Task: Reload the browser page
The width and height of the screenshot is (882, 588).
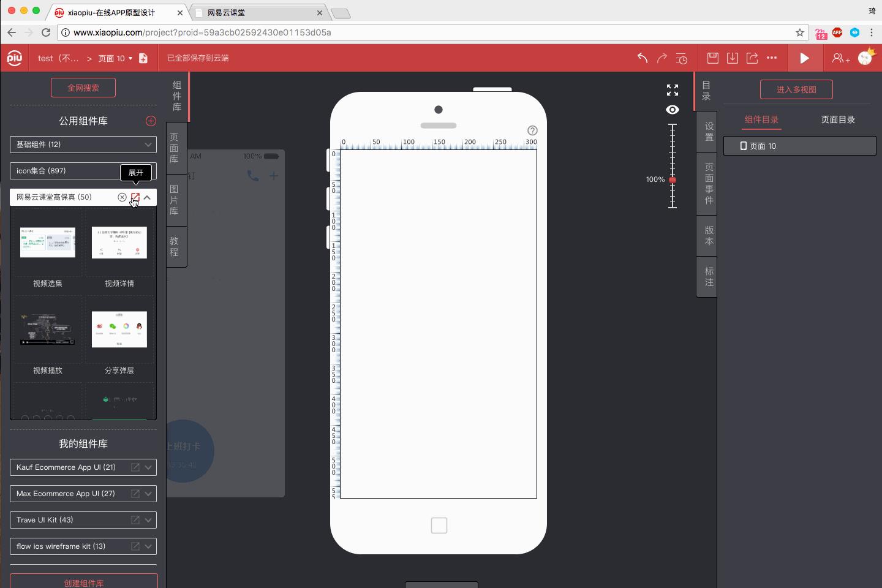Action: point(46,32)
